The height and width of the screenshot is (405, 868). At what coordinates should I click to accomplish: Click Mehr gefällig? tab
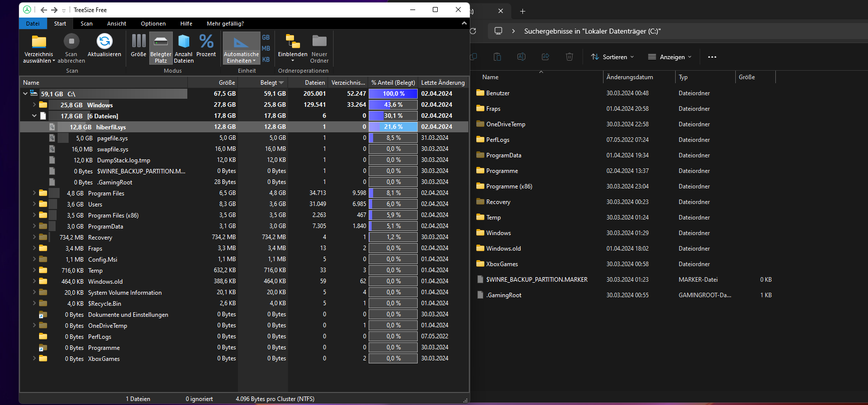pos(225,24)
